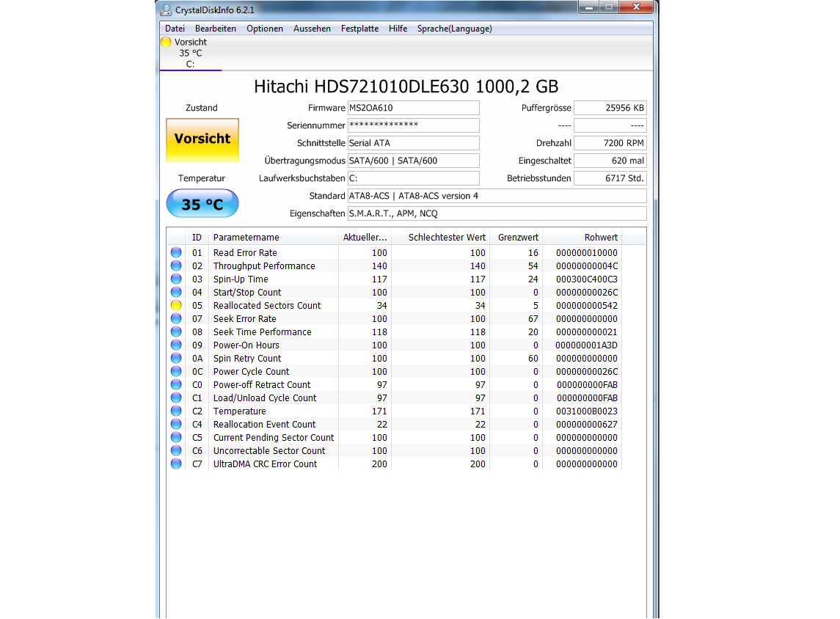Click the UltraDMA CRC Error Count row name

click(x=265, y=464)
